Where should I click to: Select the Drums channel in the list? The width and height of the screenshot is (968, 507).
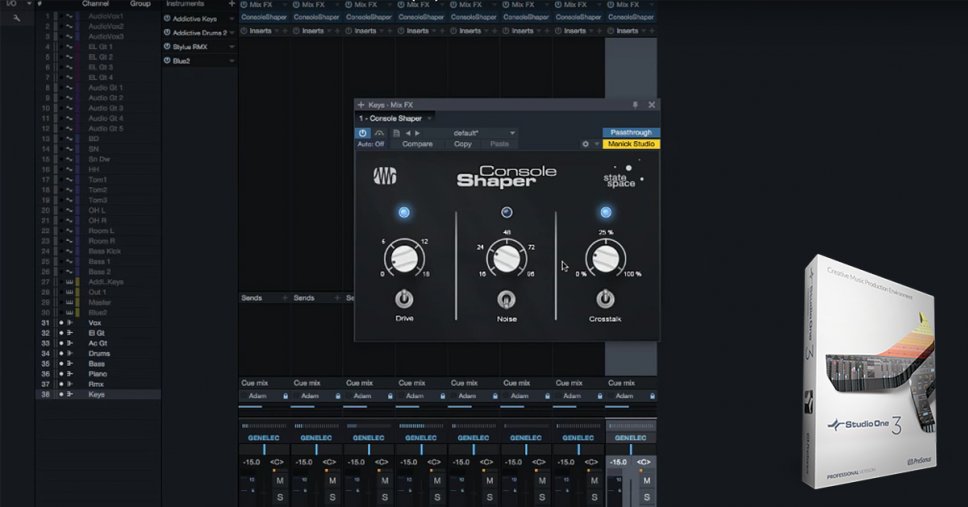[x=98, y=353]
